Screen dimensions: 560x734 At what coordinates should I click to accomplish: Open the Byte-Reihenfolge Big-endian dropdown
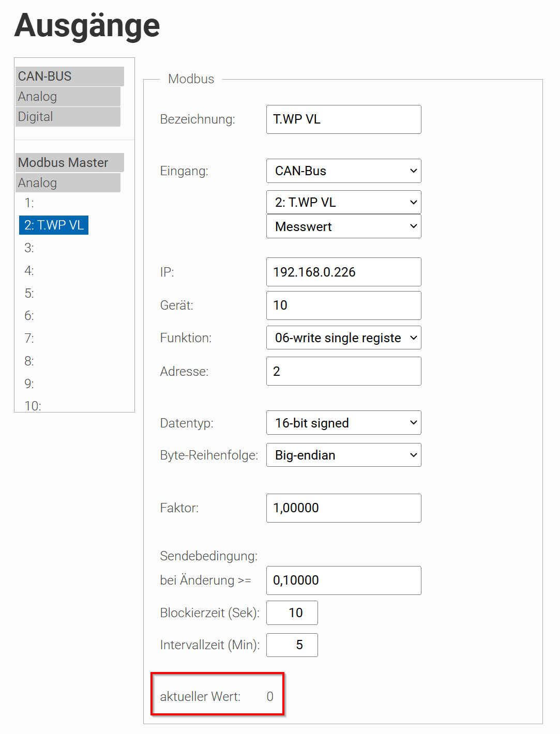[x=343, y=455]
